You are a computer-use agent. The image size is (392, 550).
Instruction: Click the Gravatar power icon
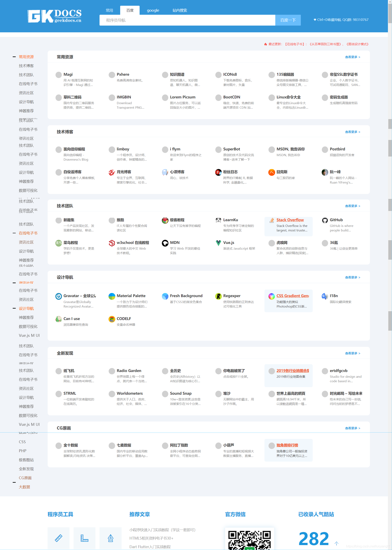click(59, 296)
